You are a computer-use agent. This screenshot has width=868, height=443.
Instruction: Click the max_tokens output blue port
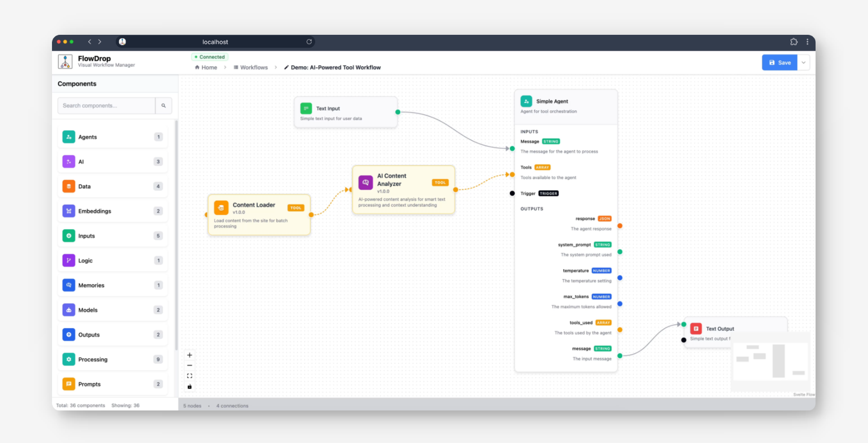[x=620, y=304]
